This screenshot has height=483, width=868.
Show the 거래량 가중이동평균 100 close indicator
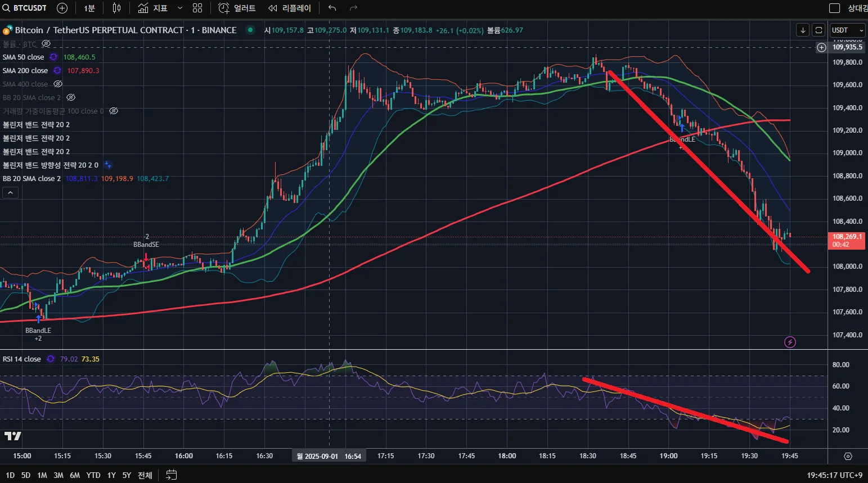coord(113,111)
